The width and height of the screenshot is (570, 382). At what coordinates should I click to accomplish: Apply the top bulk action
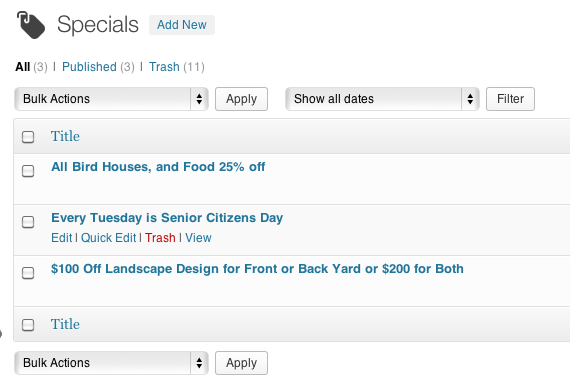(241, 99)
